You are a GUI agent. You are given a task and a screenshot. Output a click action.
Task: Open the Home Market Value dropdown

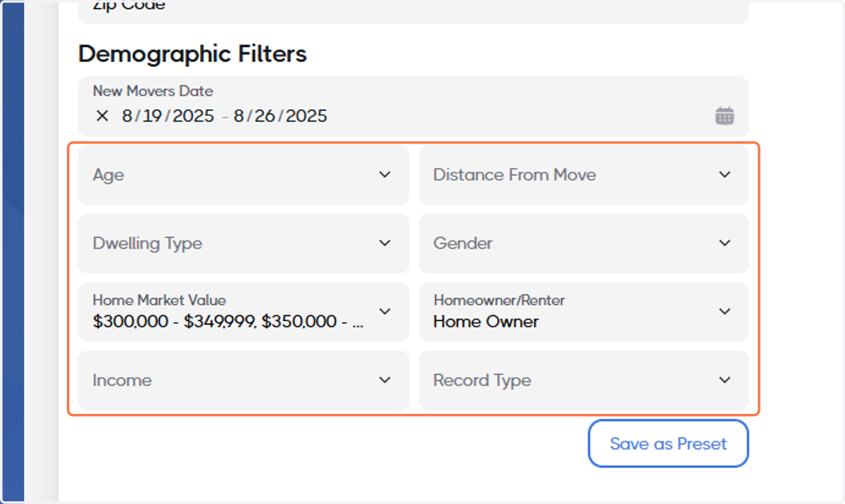point(244,311)
